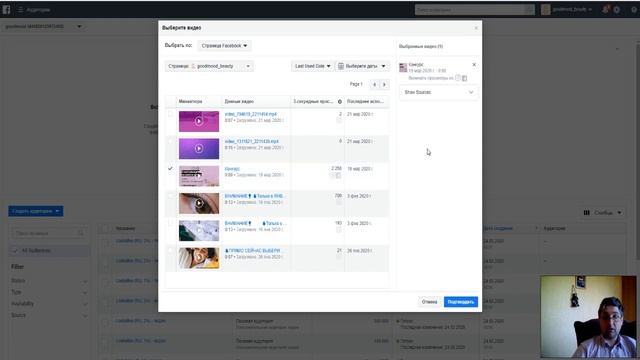Click the search icon in the audience search field
The height and width of the screenshot is (360, 640).
(80, 233)
